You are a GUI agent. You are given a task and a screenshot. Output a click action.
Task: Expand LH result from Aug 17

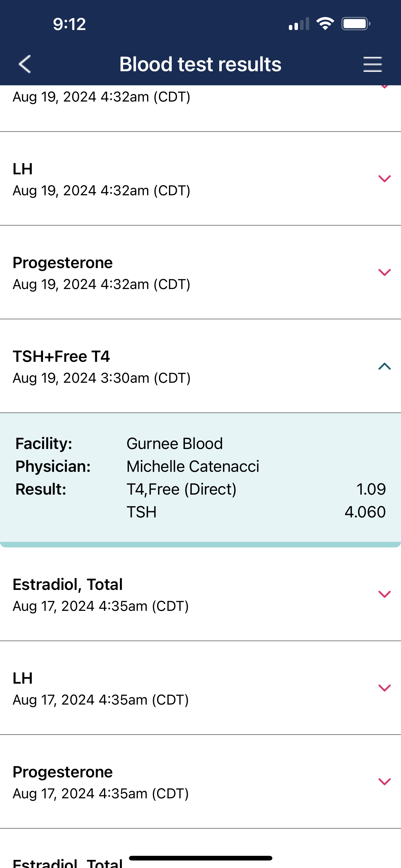point(384,688)
